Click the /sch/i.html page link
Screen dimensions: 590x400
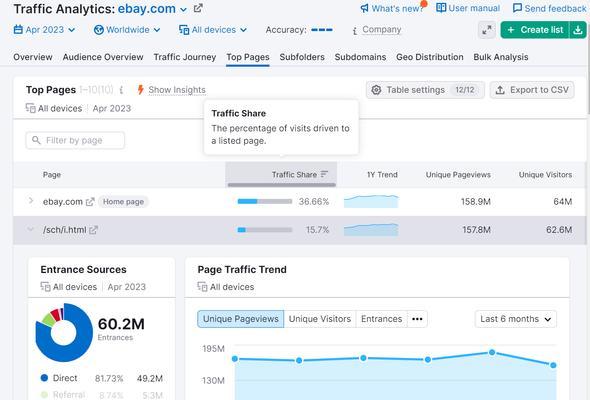click(x=64, y=230)
